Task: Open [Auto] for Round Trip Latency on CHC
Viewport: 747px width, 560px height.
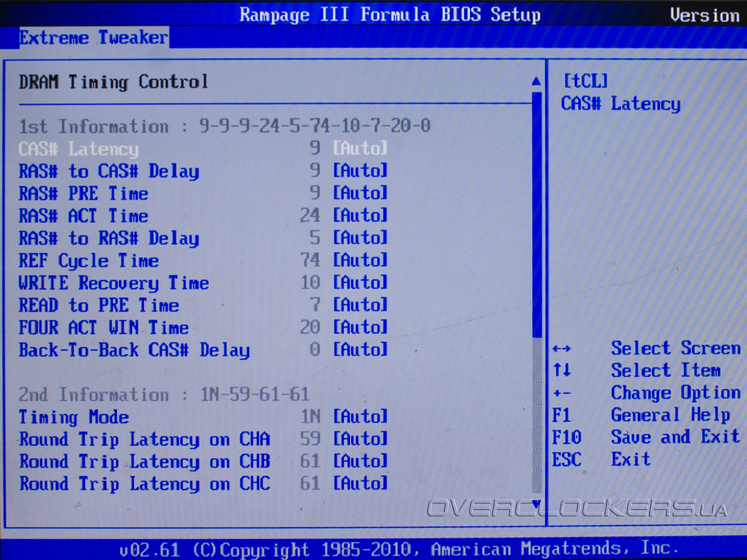Action: point(360,483)
